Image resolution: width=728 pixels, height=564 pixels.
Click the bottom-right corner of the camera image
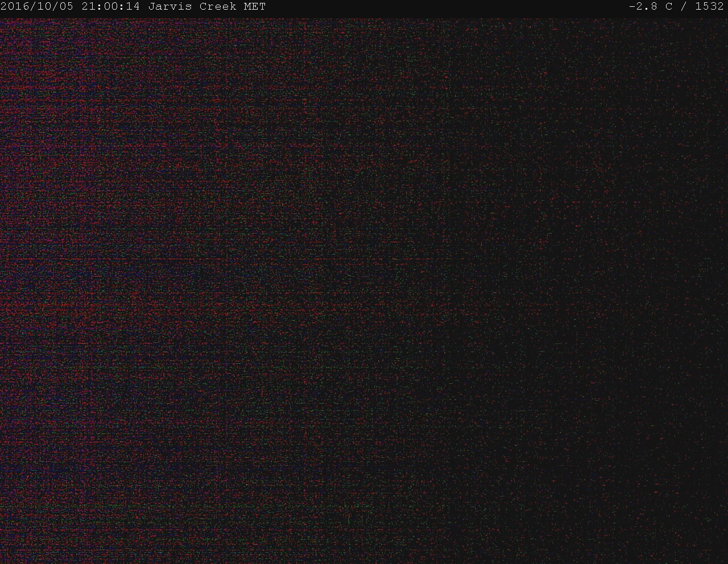723,558
